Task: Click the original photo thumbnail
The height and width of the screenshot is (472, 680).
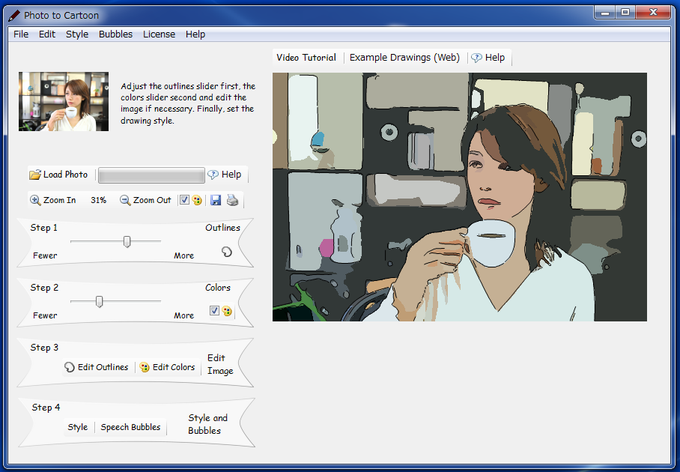Action: pos(64,102)
